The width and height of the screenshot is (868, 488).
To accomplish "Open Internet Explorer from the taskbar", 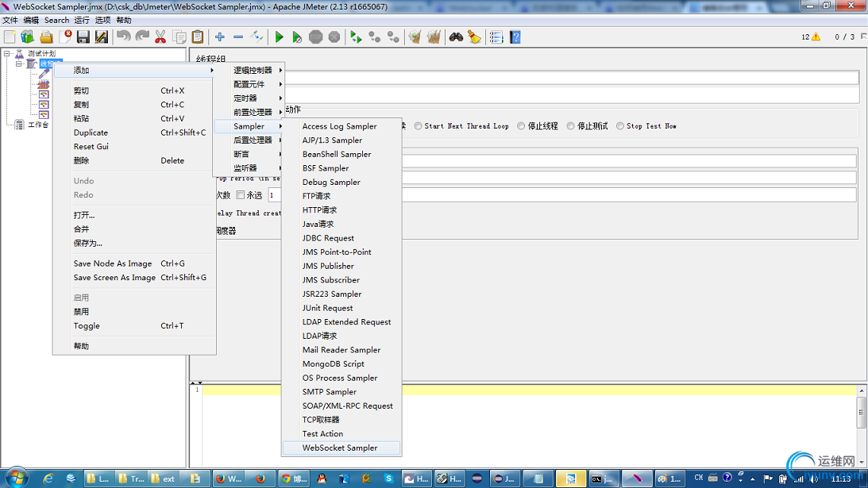I will (x=48, y=478).
